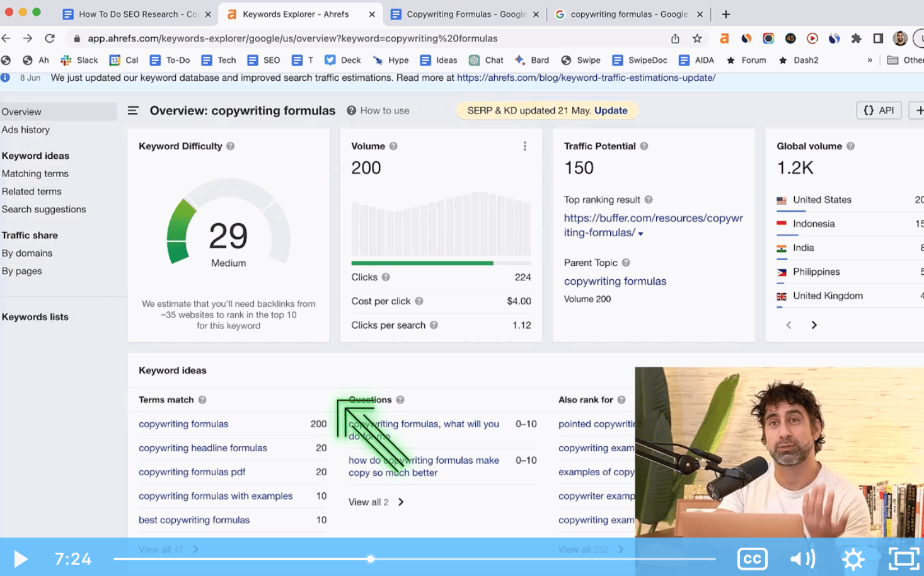Viewport: 924px width, 576px height.
Task: Go to next Global volume countries page
Action: click(x=814, y=325)
